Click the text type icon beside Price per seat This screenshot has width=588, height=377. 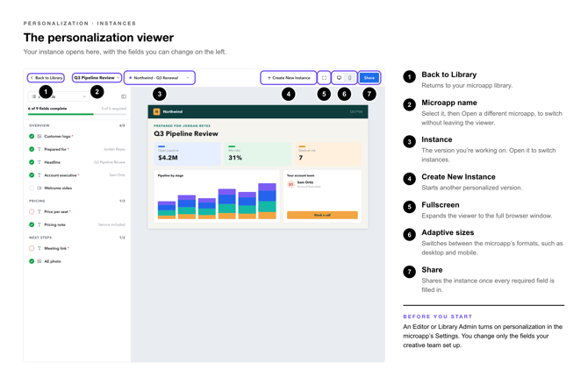[x=39, y=212]
